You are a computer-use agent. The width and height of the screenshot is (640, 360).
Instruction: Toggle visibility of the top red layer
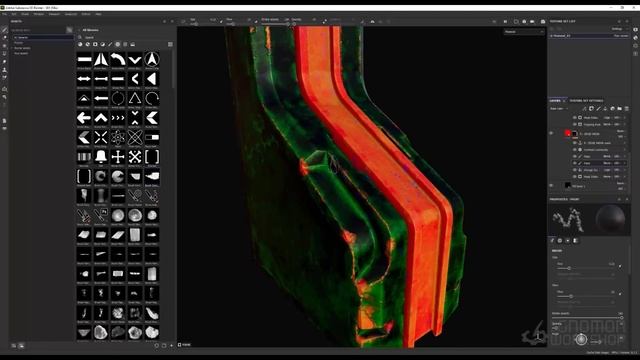pyautogui.click(x=551, y=133)
